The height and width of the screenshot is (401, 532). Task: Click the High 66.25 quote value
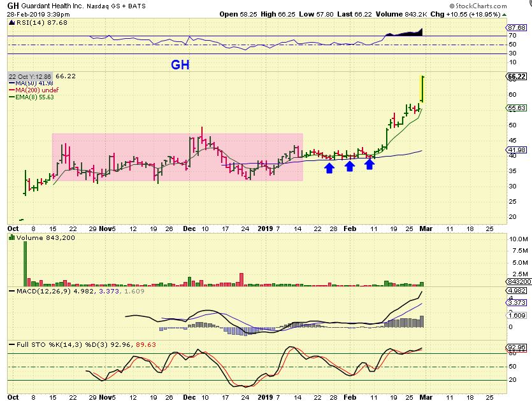pos(278,14)
